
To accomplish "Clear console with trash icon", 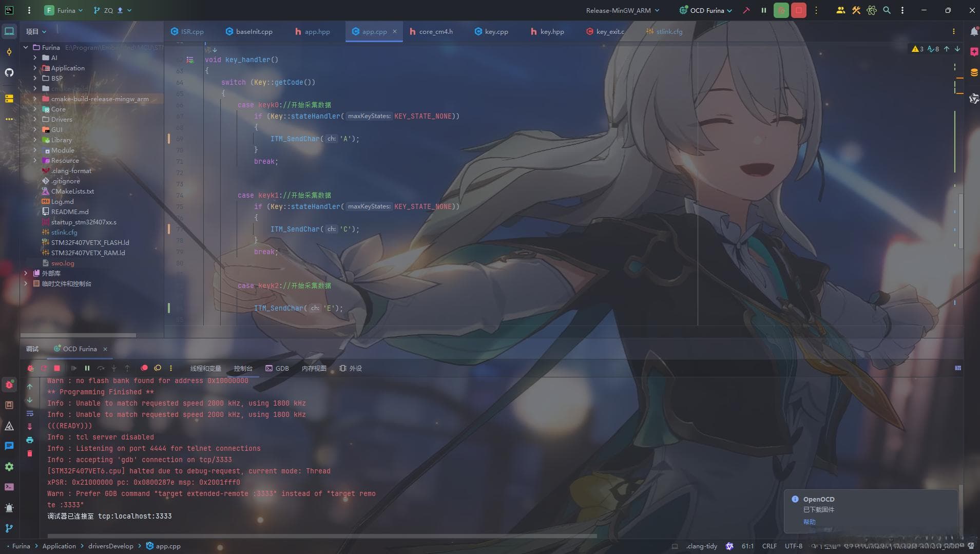I will 30,453.
